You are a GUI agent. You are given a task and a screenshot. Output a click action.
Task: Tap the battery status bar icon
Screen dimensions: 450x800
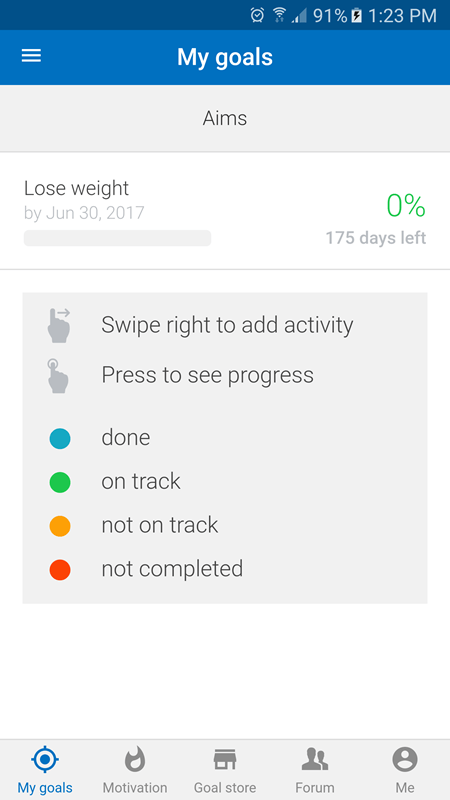357,15
